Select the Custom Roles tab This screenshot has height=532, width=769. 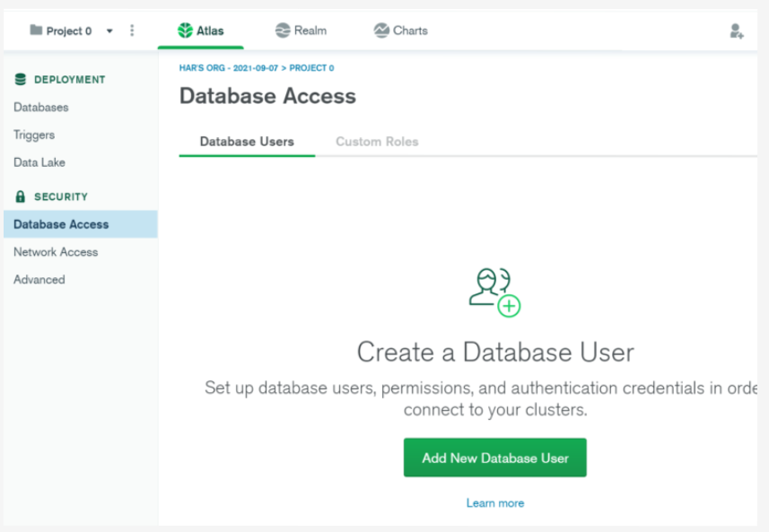click(x=377, y=142)
